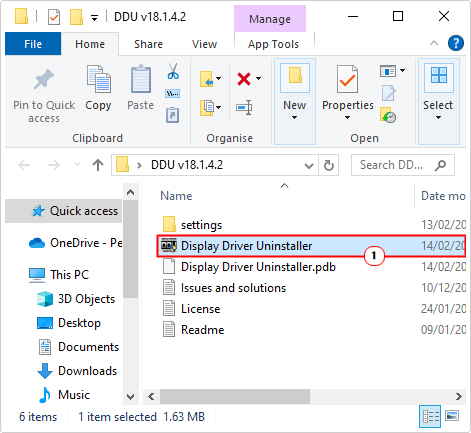Click the Paste clipboard icon
The image size is (471, 433).
point(140,79)
